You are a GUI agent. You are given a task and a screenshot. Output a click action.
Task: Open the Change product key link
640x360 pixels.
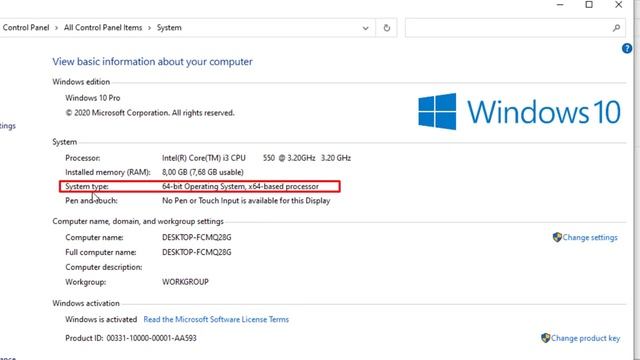[585, 338]
